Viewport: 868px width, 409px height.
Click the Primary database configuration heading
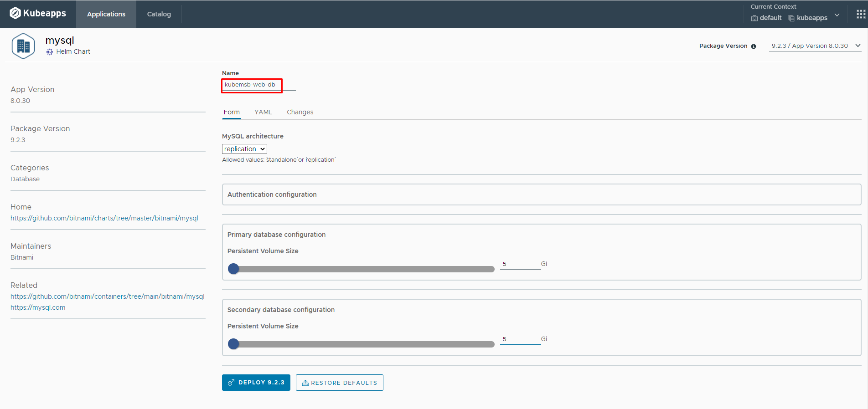[277, 235]
